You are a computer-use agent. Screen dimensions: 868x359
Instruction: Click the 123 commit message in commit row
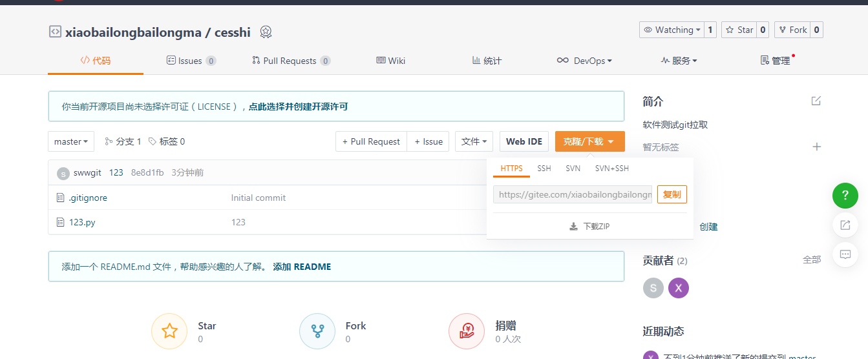tap(116, 172)
